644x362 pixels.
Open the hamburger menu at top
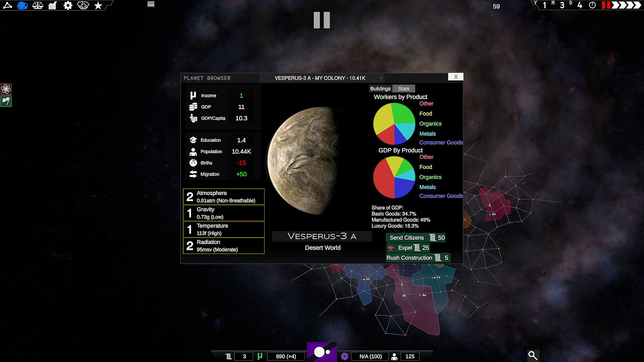click(151, 4)
